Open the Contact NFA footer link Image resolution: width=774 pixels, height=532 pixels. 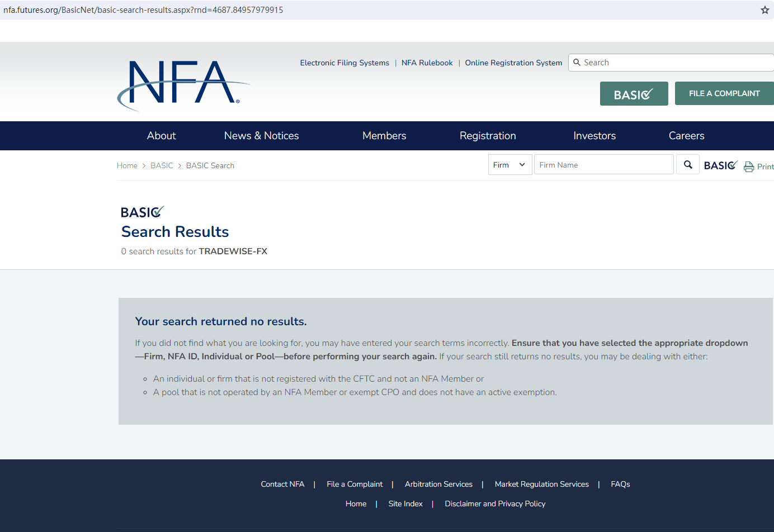(x=282, y=484)
